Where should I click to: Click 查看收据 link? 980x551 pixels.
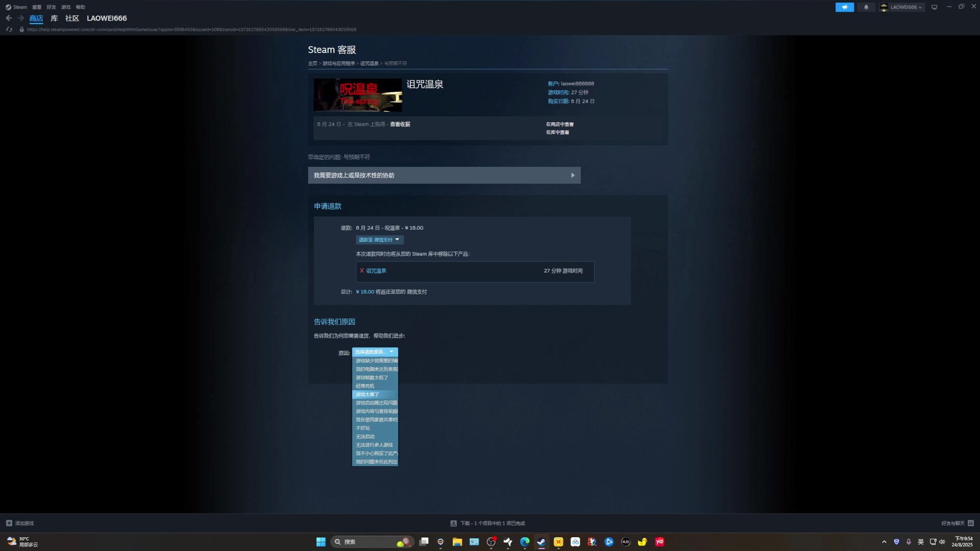click(x=400, y=124)
